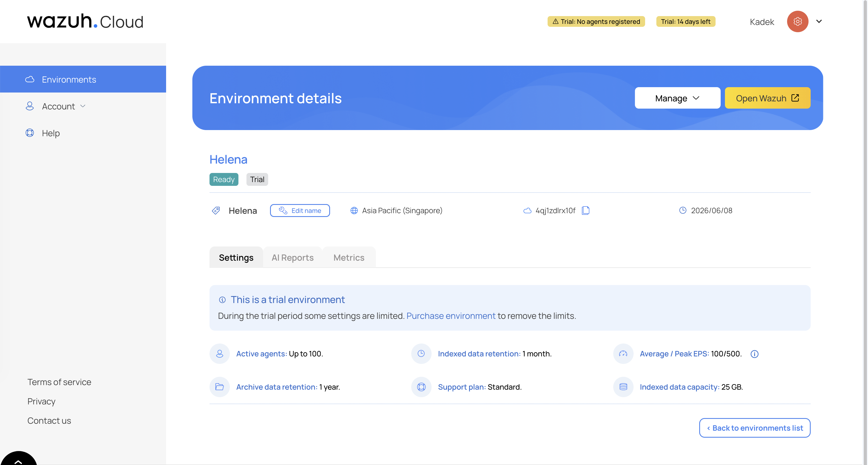868x465 pixels.
Task: Click the orange user avatar gear icon
Action: (797, 21)
